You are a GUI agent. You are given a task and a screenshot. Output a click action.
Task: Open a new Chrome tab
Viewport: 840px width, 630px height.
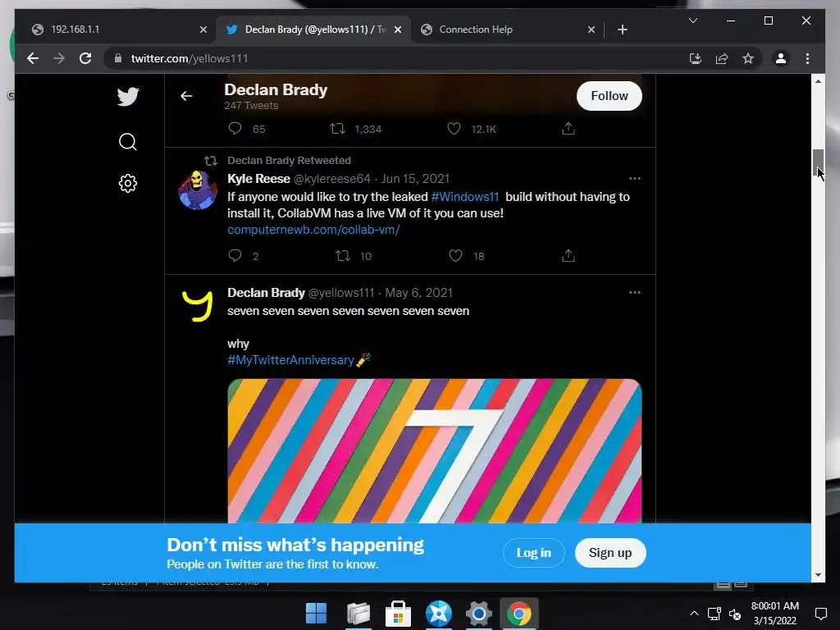[x=622, y=30]
